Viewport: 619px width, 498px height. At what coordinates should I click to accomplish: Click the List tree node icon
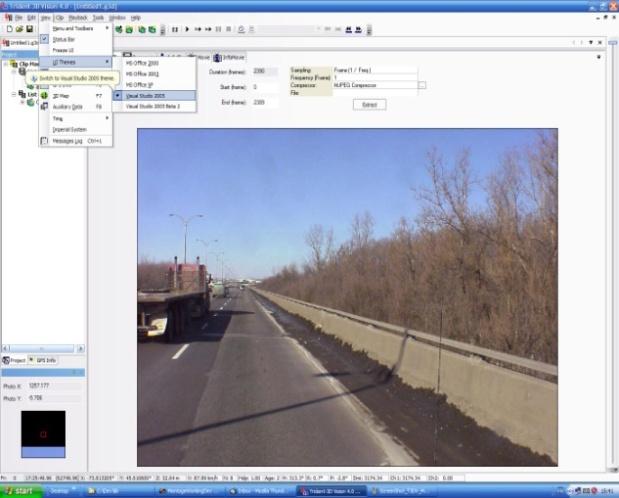(x=22, y=94)
